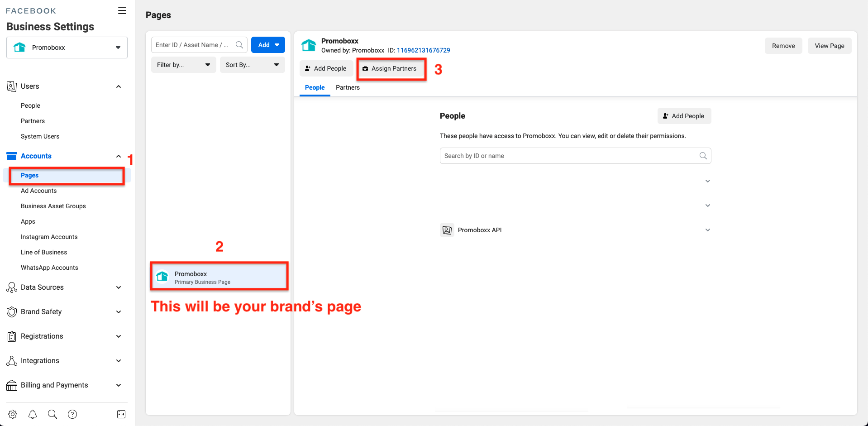
Task: Collapse the Users section chevron
Action: [119, 86]
